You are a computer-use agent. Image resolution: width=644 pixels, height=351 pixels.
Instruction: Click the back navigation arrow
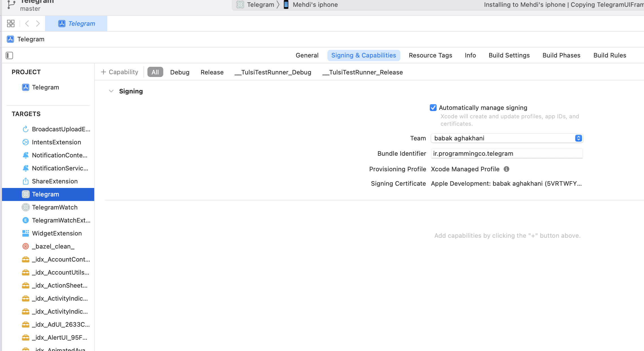coord(27,23)
